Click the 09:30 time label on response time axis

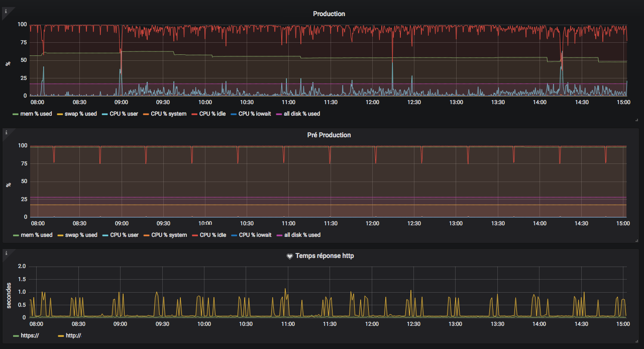163,324
